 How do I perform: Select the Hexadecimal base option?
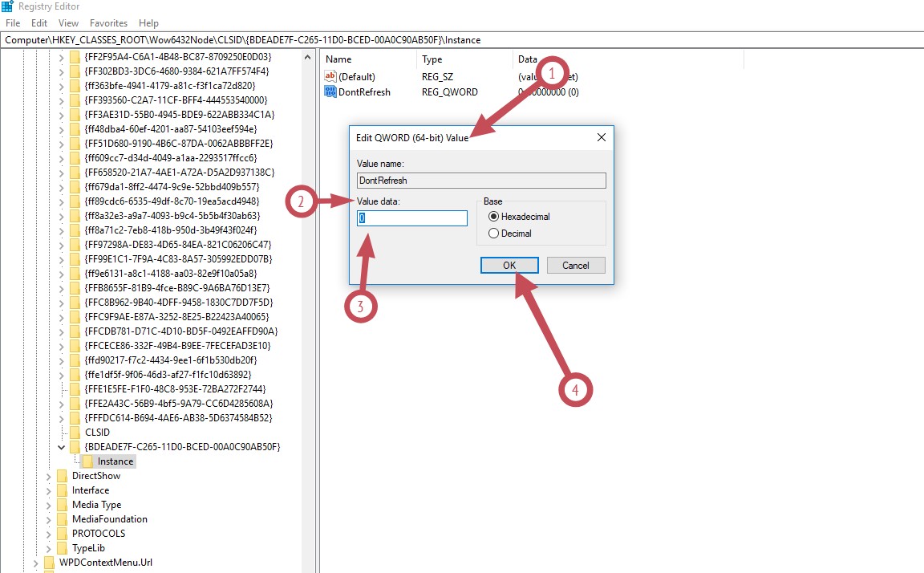pos(494,217)
